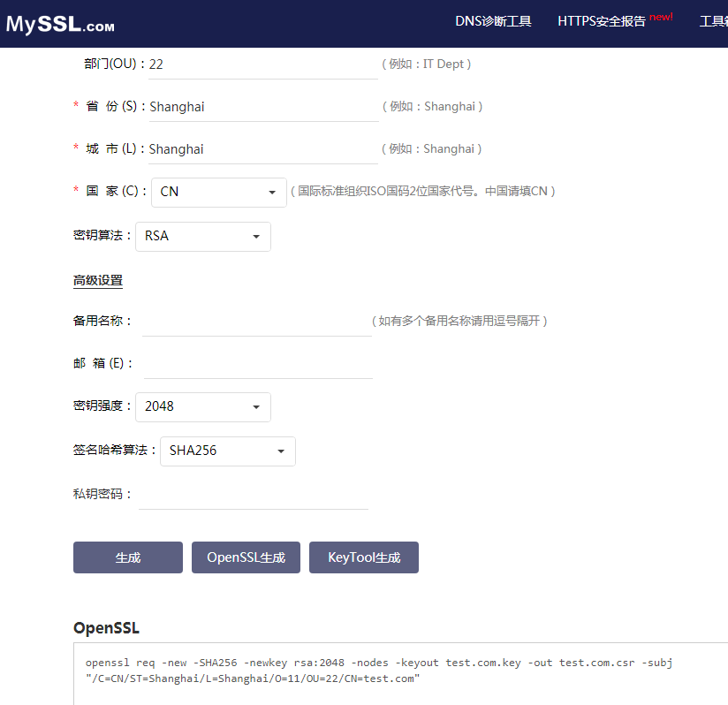Toggle the 高级设置 section header
Screen dimensions: 728x705
pos(98,281)
